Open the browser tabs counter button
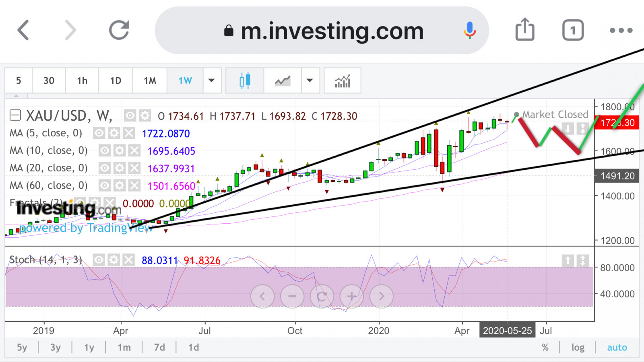The height and width of the screenshot is (362, 644). click(x=572, y=30)
